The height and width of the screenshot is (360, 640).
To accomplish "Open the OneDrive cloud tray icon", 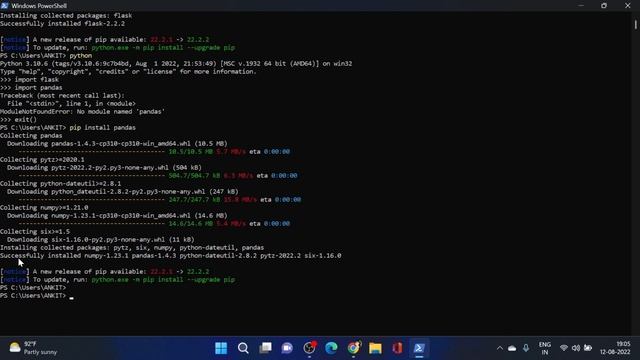I will (512, 348).
